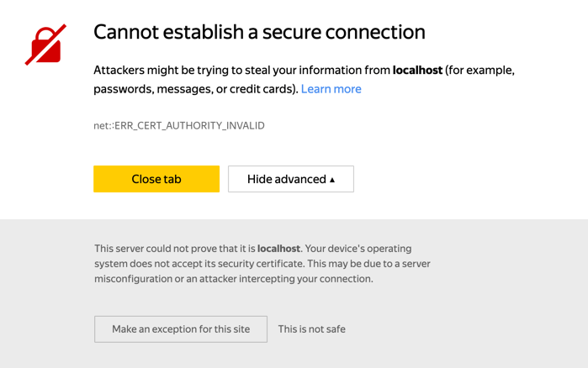Collapse details using Hide advanced button

pos(291,179)
